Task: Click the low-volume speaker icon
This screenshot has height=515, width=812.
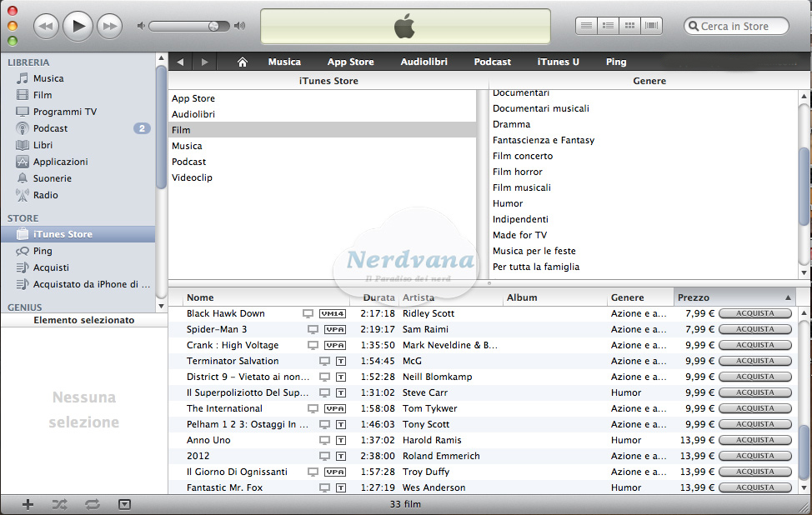Action: pyautogui.click(x=140, y=25)
